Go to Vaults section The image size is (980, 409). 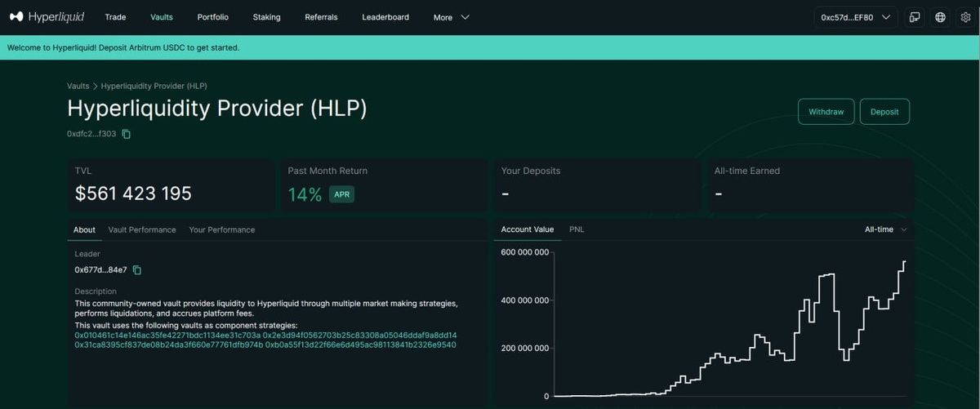tap(162, 17)
